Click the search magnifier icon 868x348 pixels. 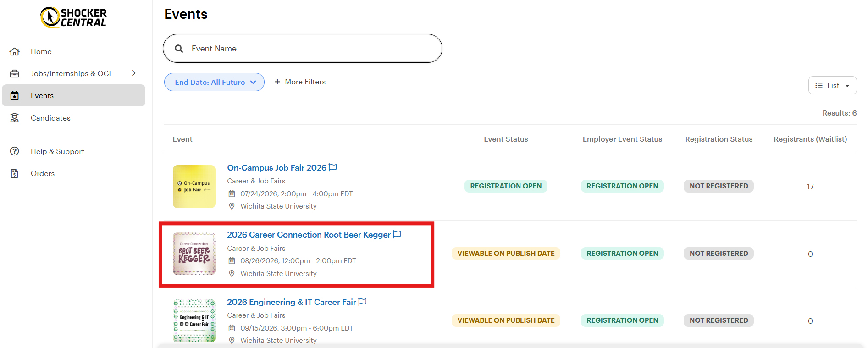coord(179,49)
